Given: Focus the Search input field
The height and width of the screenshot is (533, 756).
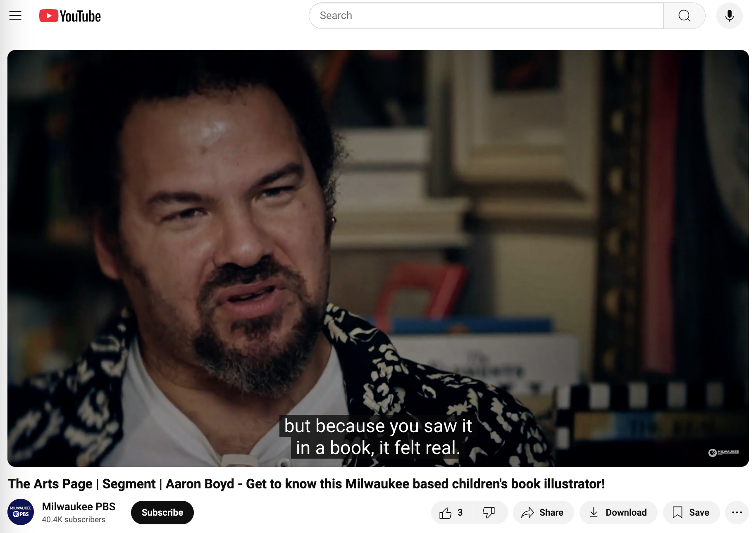Looking at the screenshot, I should 487,16.
